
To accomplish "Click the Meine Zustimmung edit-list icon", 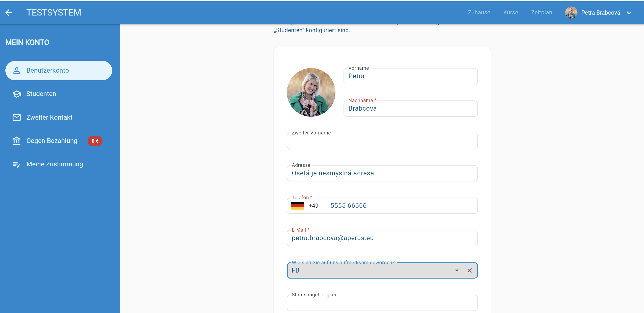I will point(17,164).
